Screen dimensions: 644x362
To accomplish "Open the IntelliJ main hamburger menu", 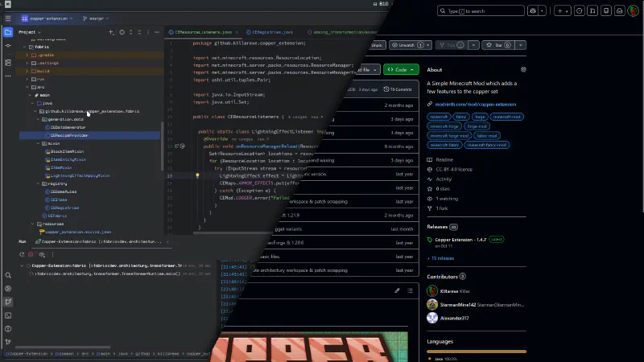I will click(x=8, y=17).
